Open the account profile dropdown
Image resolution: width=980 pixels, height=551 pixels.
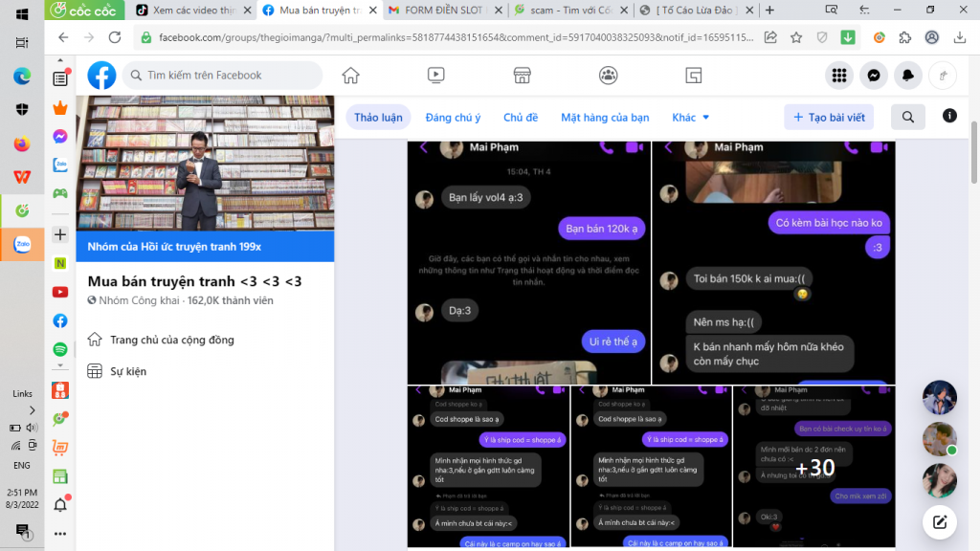coord(943,76)
